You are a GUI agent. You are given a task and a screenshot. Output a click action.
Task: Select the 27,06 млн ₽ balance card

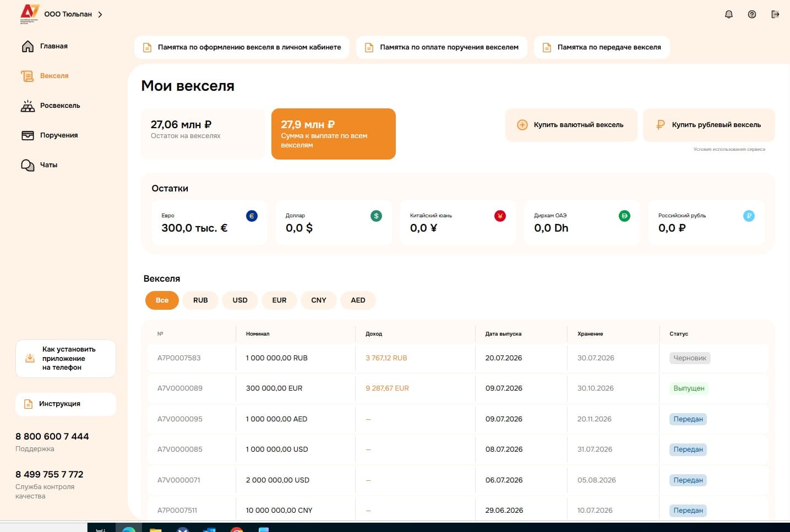tap(203, 134)
